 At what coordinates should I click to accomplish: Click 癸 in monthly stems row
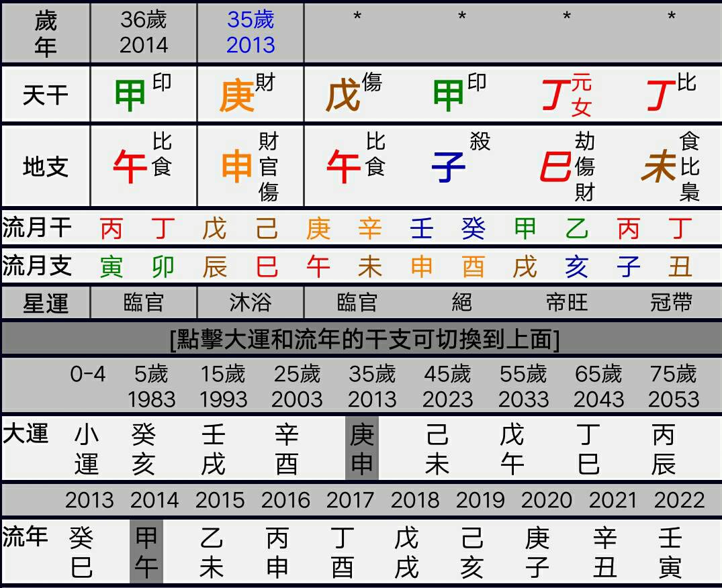pyautogui.click(x=473, y=228)
